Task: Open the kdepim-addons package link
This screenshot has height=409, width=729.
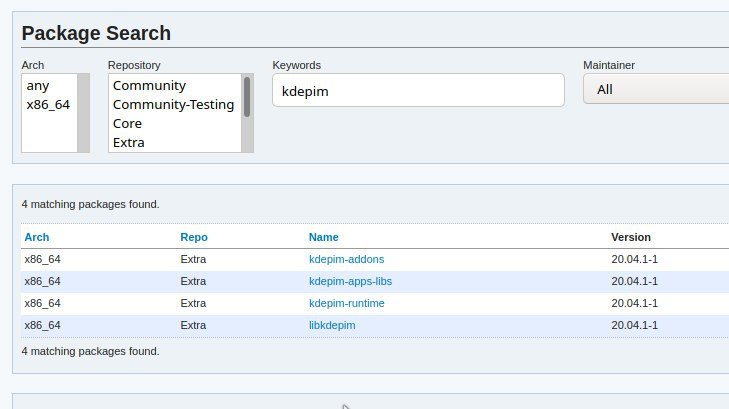Action: 346,259
